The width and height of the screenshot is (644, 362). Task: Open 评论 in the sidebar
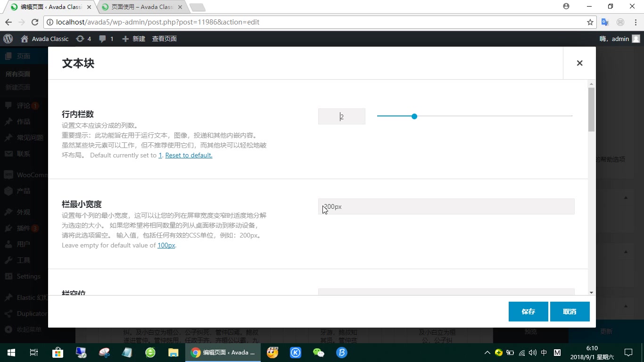tap(23, 106)
